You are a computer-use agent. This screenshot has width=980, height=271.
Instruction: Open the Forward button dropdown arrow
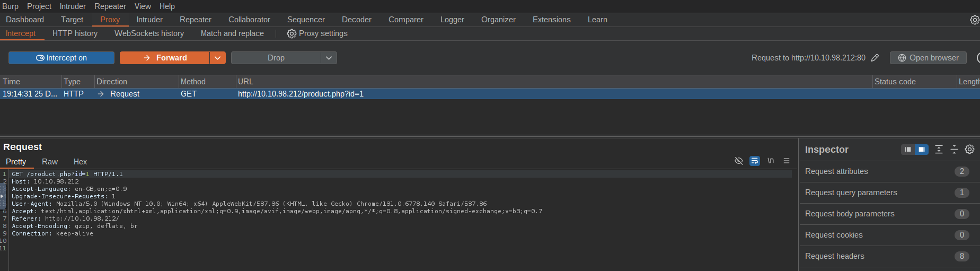coord(218,58)
